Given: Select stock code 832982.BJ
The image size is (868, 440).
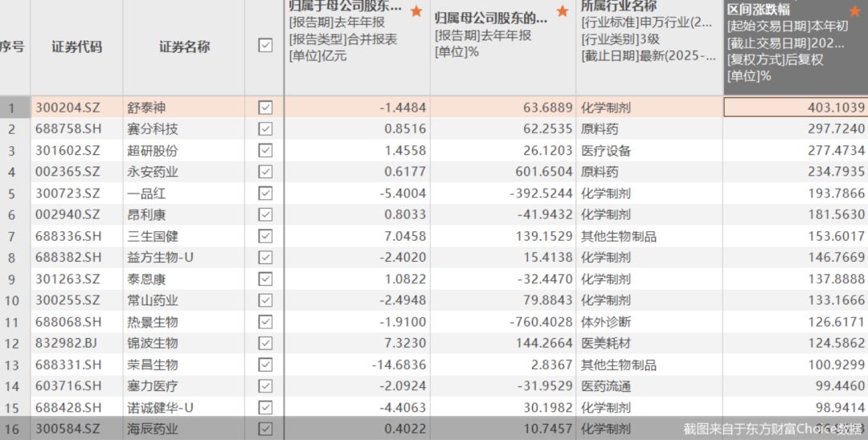Looking at the screenshot, I should [67, 344].
